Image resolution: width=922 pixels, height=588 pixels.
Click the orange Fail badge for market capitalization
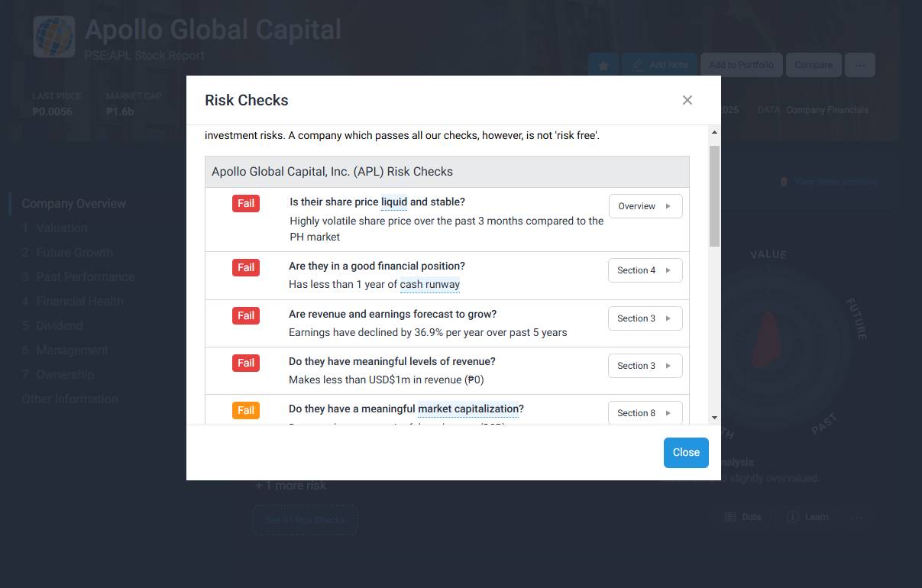click(x=246, y=410)
